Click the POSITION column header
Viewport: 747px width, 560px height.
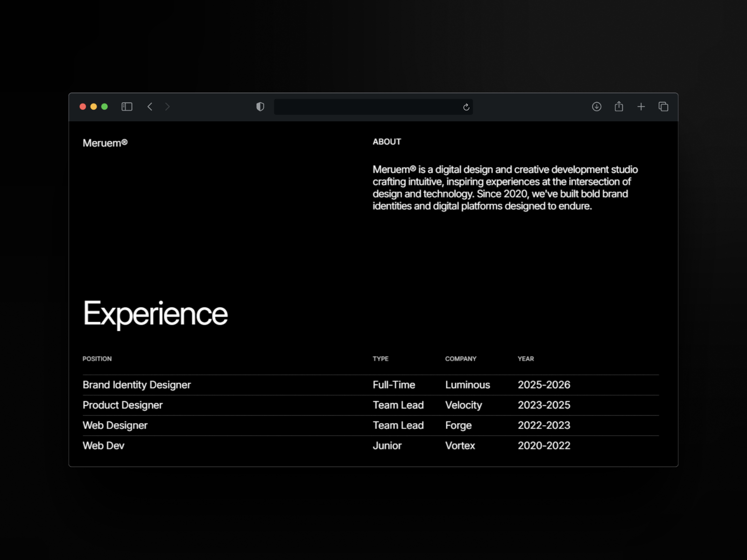[x=97, y=359]
